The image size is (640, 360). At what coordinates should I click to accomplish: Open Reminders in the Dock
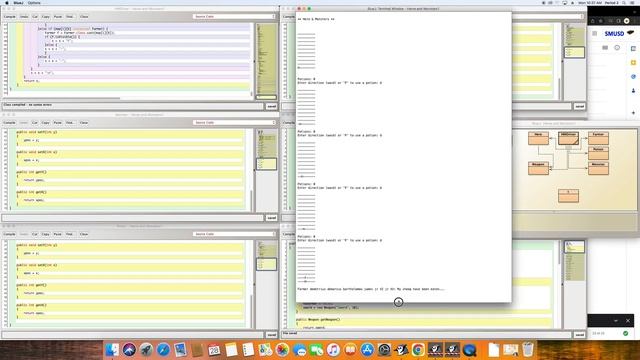click(x=248, y=350)
